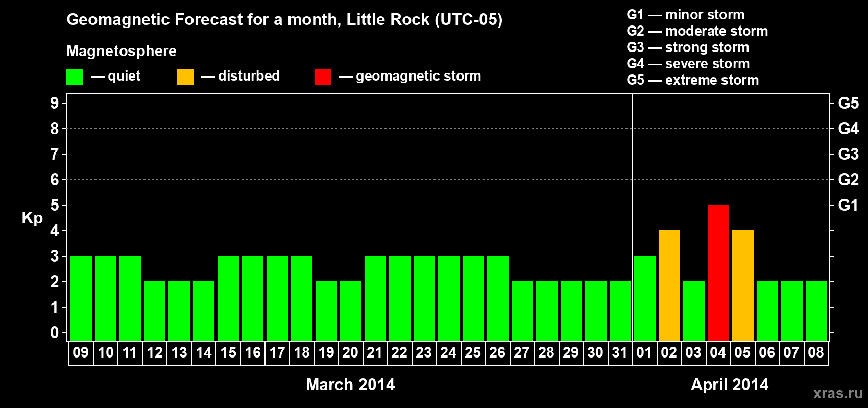Click the green bar for March 15
The height and width of the screenshot is (408, 868).
[x=228, y=298]
